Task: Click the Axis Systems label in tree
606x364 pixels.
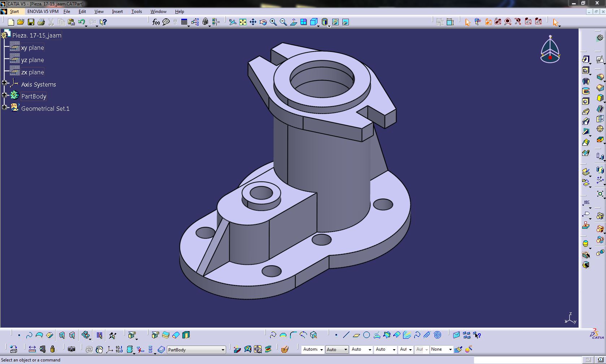Action: (x=38, y=84)
